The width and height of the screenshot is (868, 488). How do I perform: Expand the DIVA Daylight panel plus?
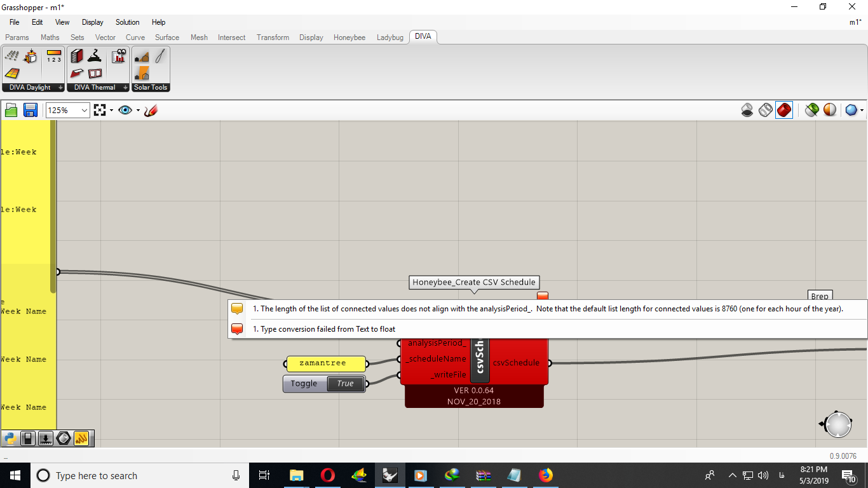(x=60, y=88)
